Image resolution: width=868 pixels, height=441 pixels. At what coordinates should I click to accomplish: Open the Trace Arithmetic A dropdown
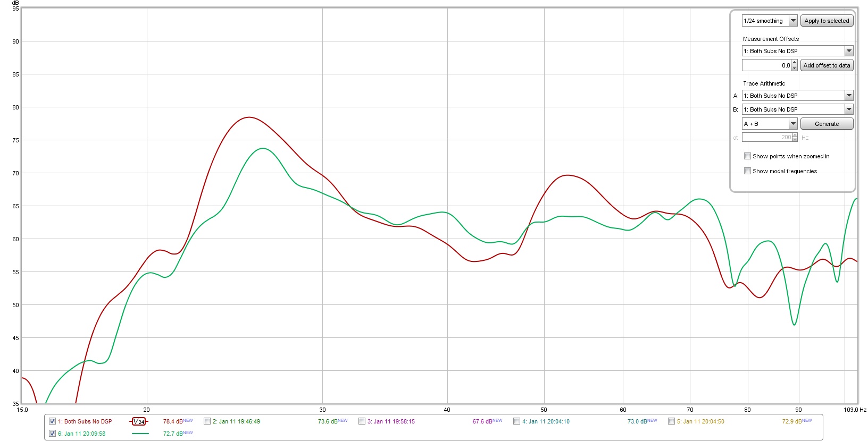[x=849, y=96]
